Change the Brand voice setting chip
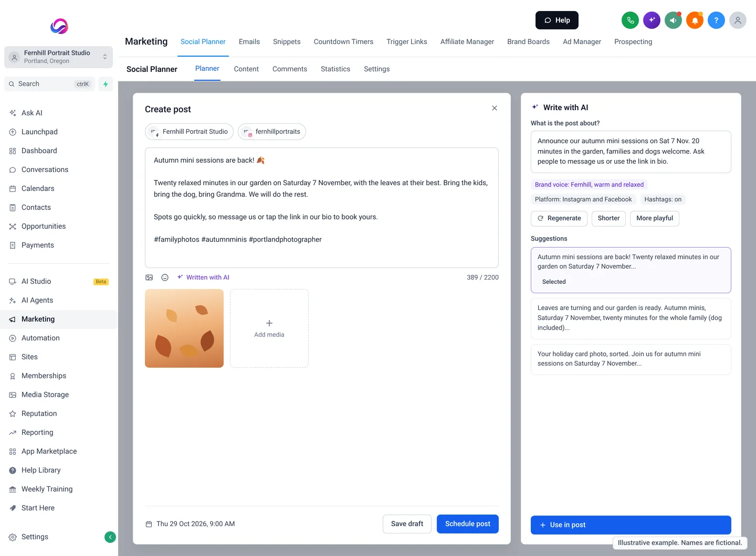 pyautogui.click(x=589, y=185)
